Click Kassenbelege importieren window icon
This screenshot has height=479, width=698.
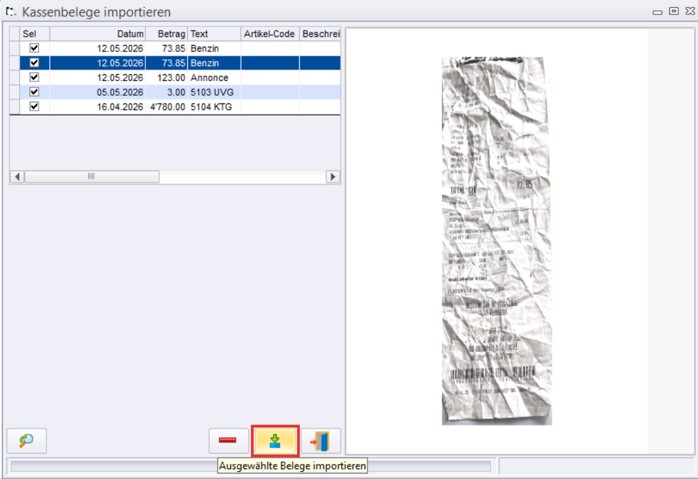click(11, 12)
